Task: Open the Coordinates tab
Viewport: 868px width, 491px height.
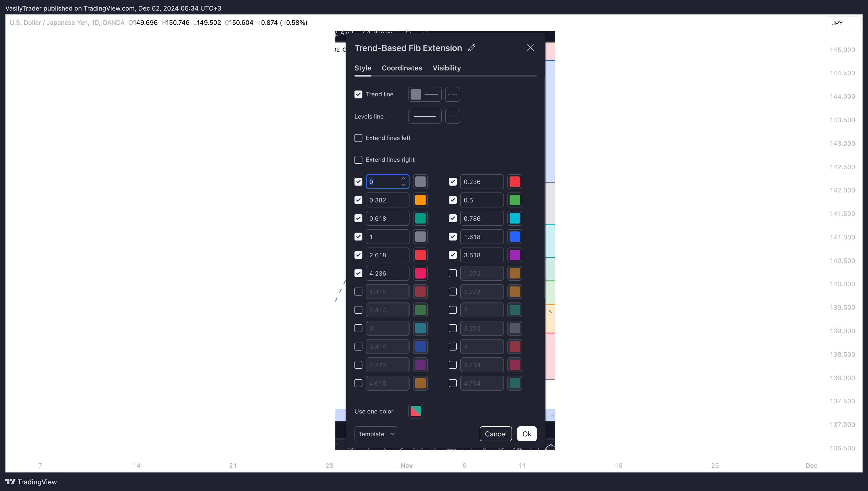Action: point(402,68)
